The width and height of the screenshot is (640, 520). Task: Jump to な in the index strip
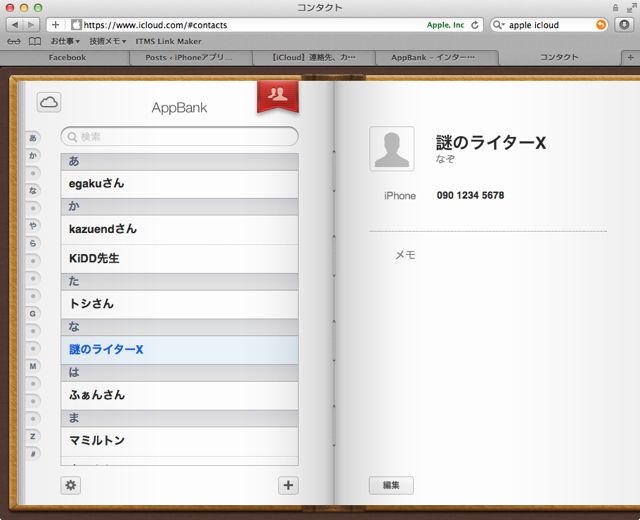point(33,191)
